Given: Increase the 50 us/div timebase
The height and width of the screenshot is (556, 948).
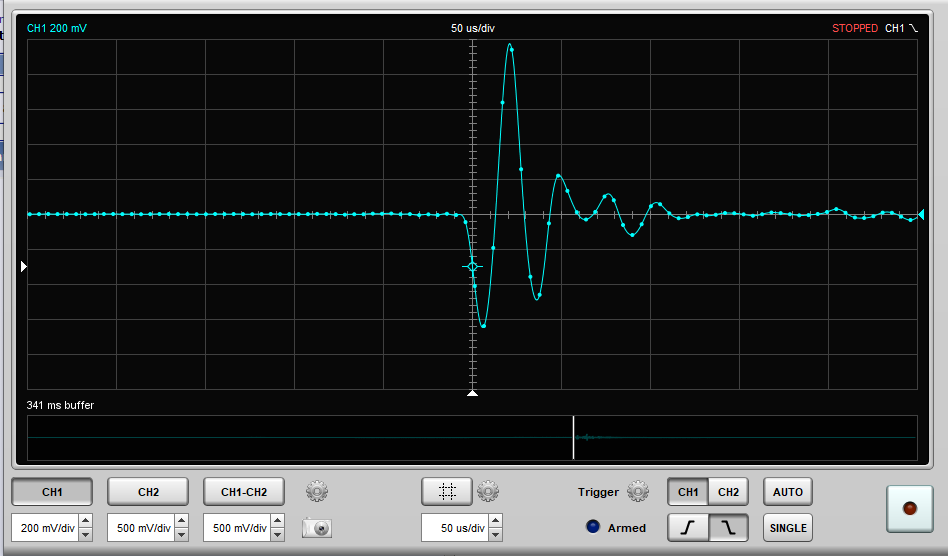Looking at the screenshot, I should [495, 521].
